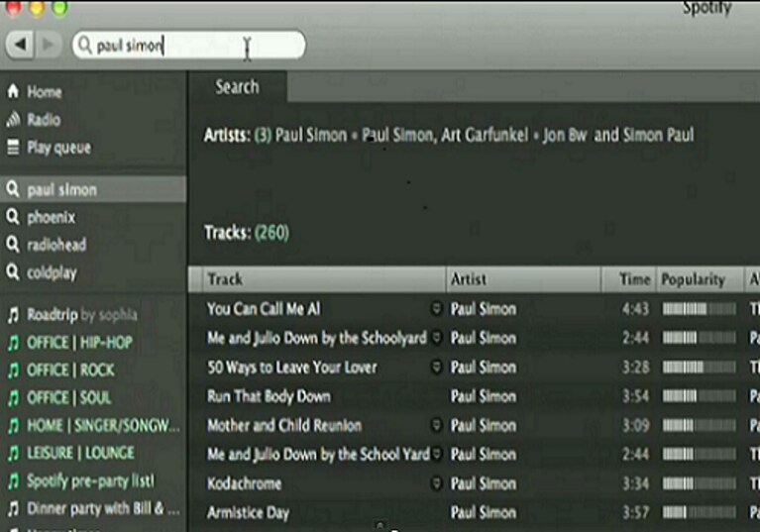Click note icon beside OFFICE | ROCK
This screenshot has width=760, height=532.
click(x=13, y=371)
